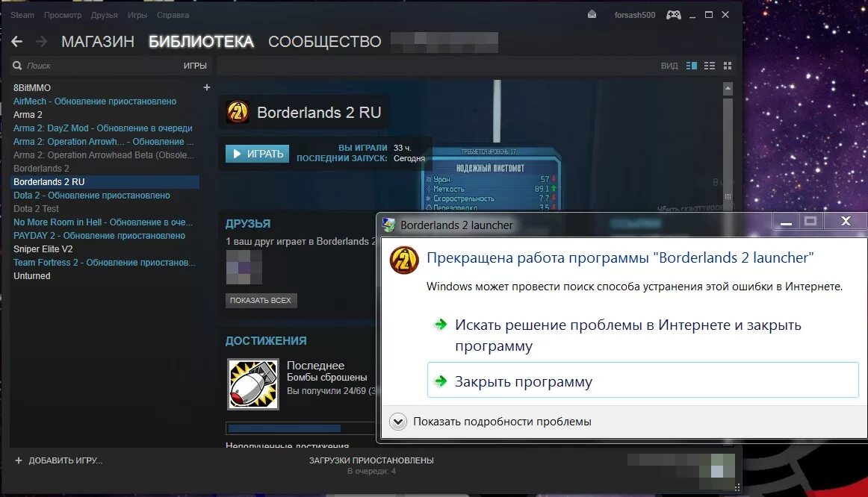The height and width of the screenshot is (497, 868).
Task: Open the Просмотр menu
Action: (63, 15)
